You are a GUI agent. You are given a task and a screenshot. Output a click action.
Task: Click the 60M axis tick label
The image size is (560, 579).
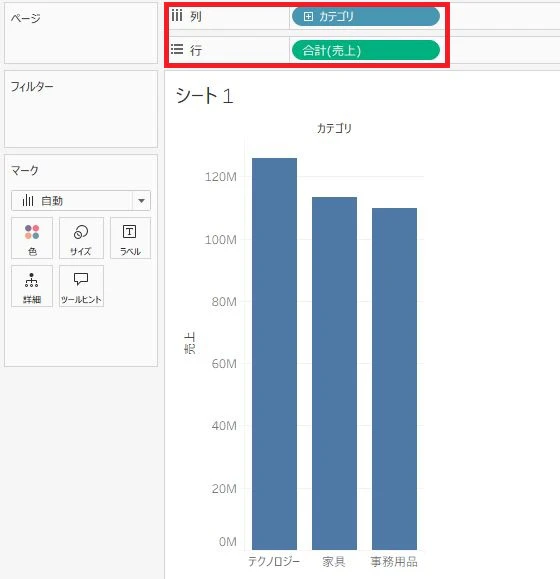click(224, 364)
